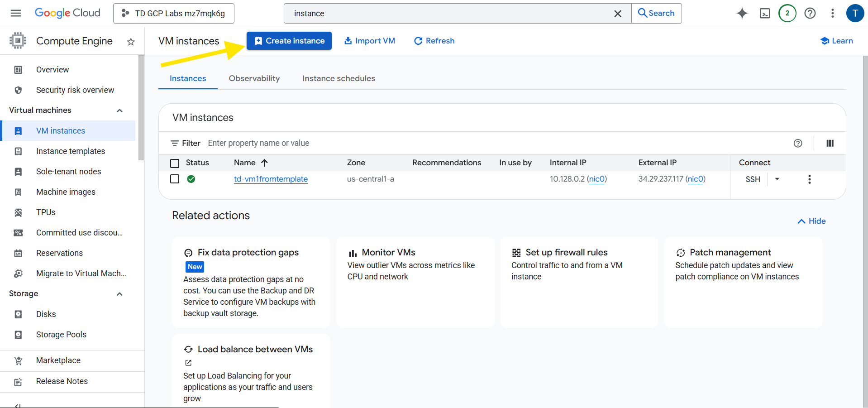The width and height of the screenshot is (868, 408).
Task: Open column display options icon
Action: click(x=830, y=143)
